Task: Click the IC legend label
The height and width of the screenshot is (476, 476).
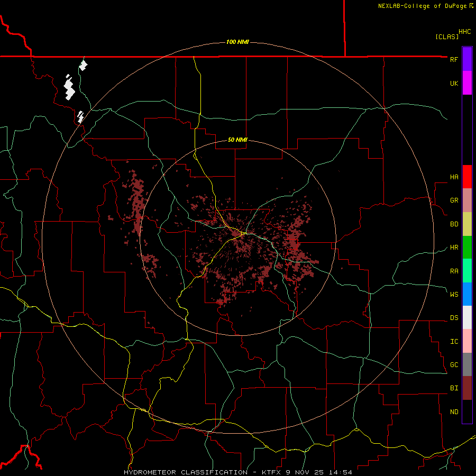Action: (x=454, y=342)
